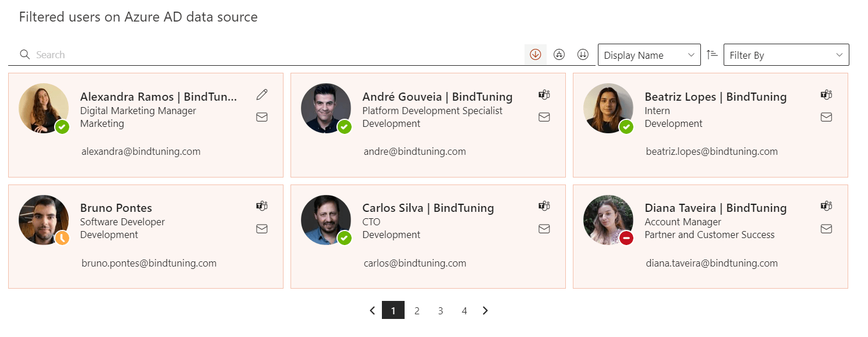Go to page 2

(417, 310)
